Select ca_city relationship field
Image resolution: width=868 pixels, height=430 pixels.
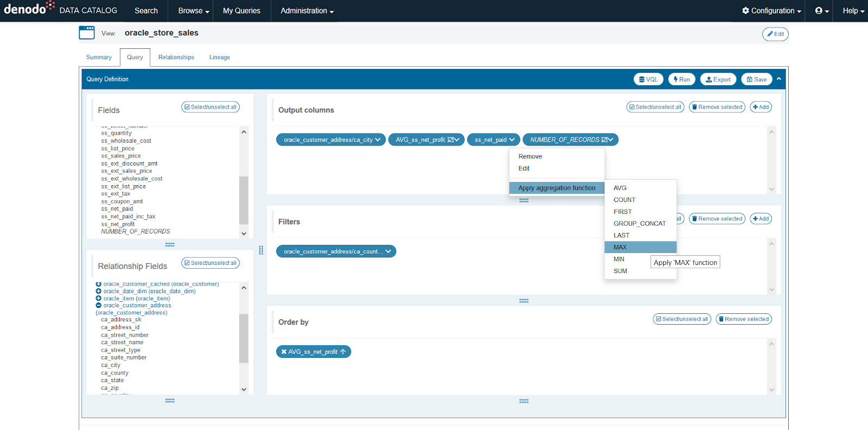point(111,365)
